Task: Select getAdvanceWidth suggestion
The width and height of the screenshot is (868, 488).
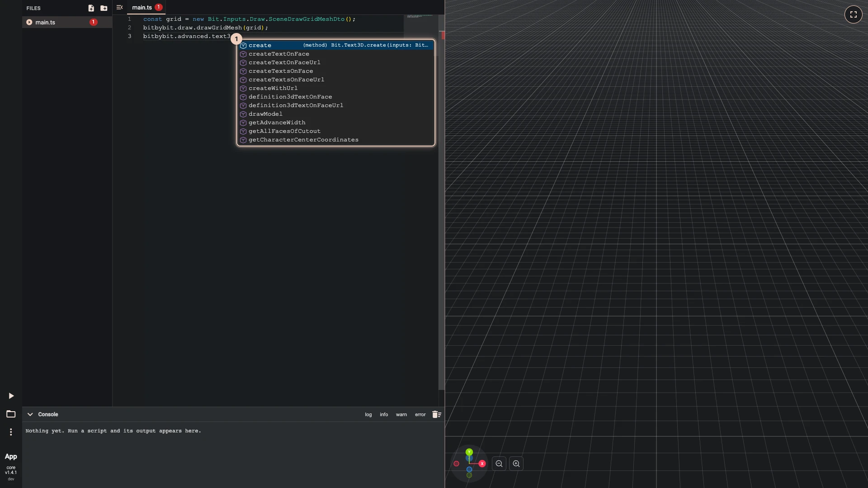Action: tap(336, 122)
